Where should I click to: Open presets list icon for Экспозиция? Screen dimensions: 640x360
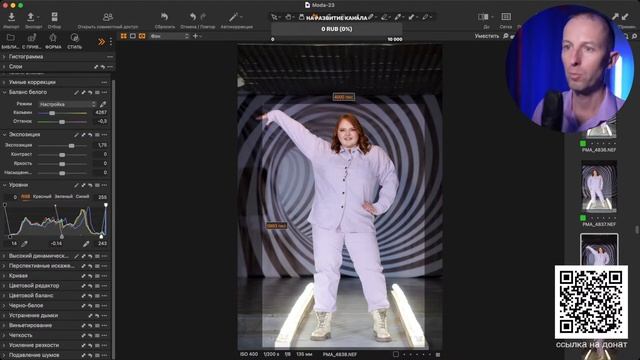click(x=97, y=135)
